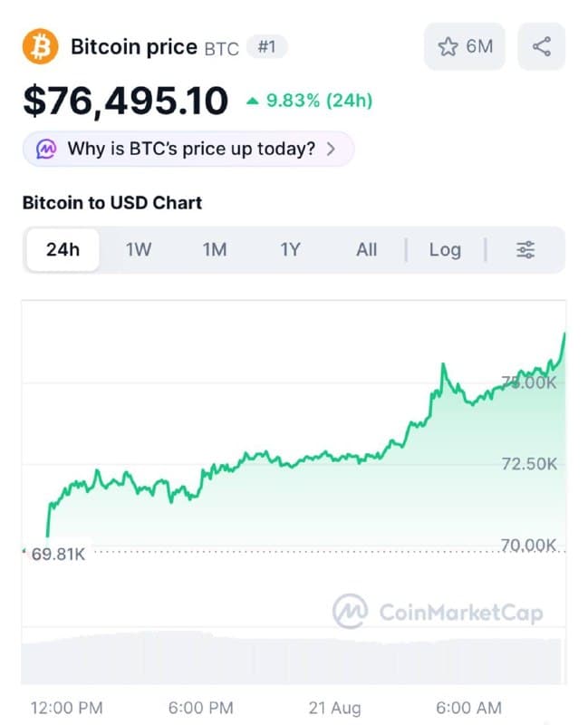Select the 24h time range
The height and width of the screenshot is (725, 588).
[x=63, y=250]
